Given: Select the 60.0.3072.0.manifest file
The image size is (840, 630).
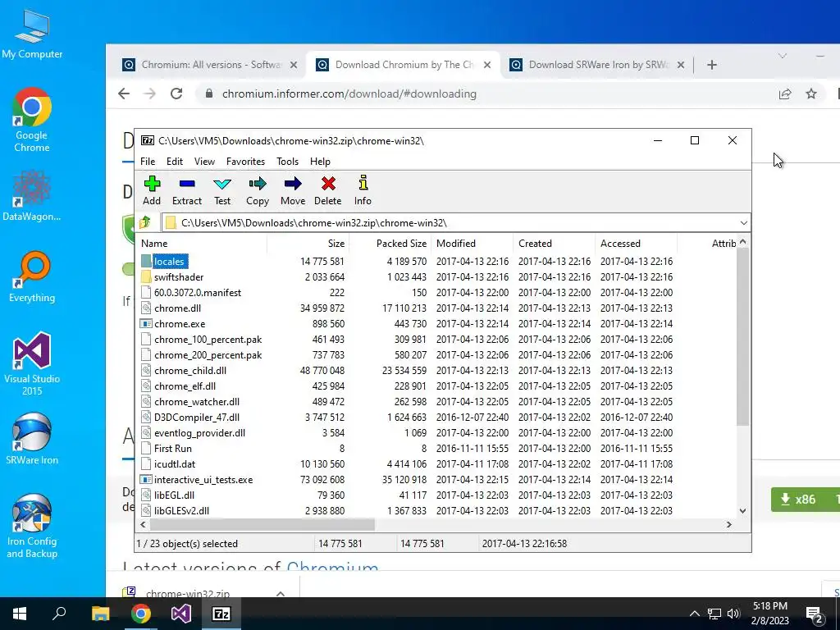Looking at the screenshot, I should point(197,293).
